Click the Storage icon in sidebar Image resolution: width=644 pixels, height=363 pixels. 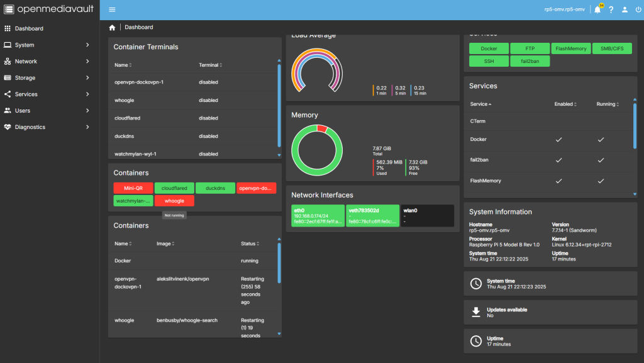coord(8,78)
